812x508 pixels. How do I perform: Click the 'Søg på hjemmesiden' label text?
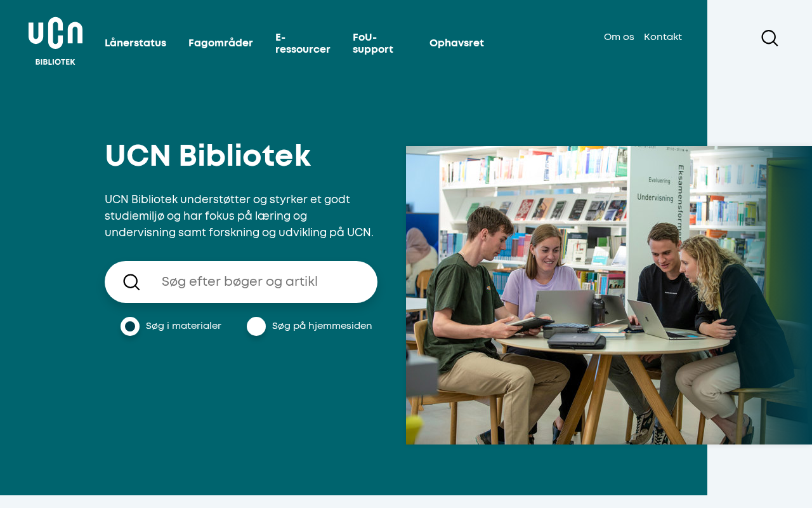pyautogui.click(x=322, y=326)
